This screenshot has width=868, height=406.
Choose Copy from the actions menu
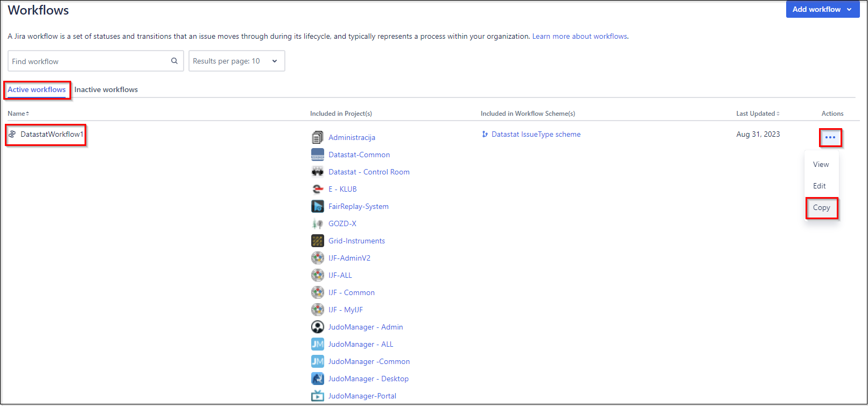click(x=822, y=207)
